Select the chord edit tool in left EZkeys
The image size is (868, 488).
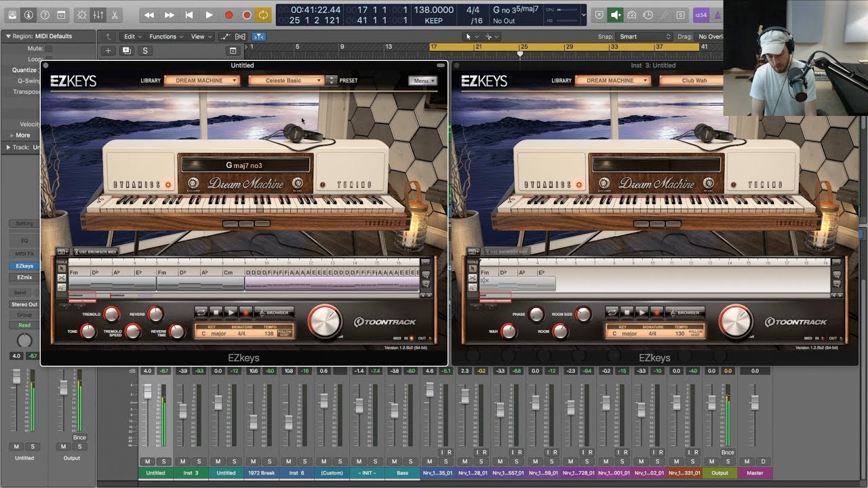[62, 287]
